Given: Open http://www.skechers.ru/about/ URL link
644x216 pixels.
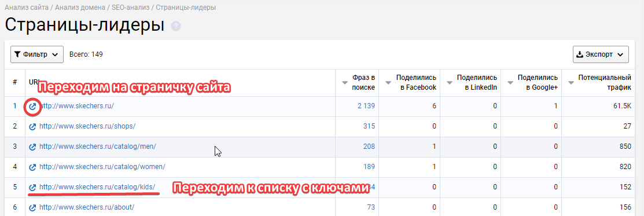Looking at the screenshot, I should [x=87, y=207].
